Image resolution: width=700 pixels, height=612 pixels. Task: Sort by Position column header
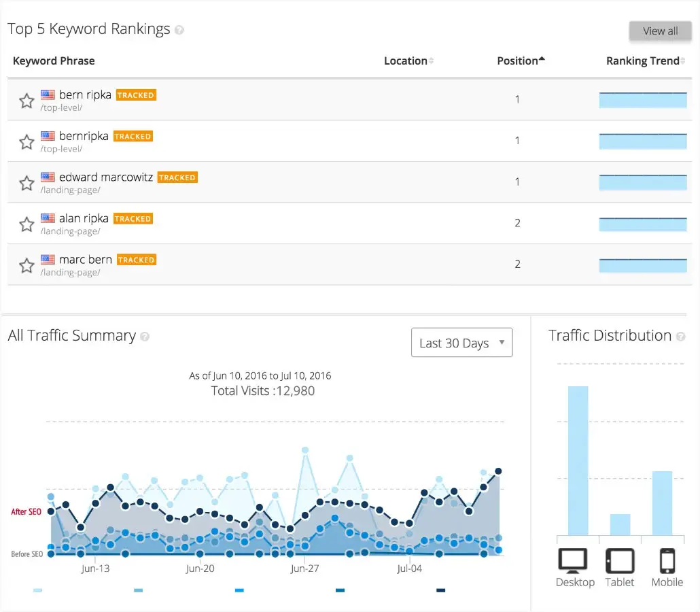[x=521, y=61]
